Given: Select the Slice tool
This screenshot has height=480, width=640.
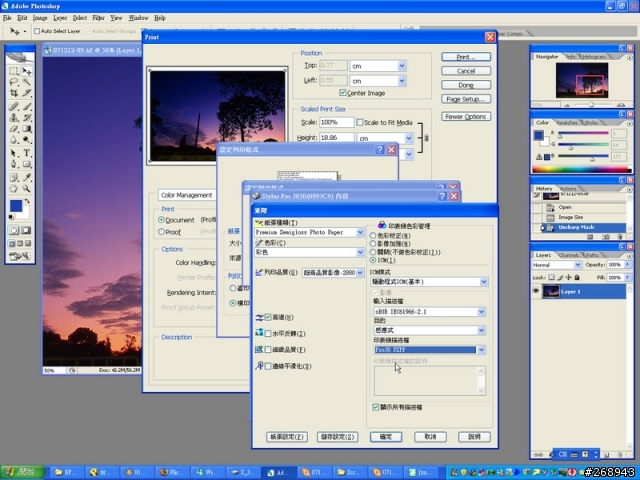Looking at the screenshot, I should click(27, 93).
